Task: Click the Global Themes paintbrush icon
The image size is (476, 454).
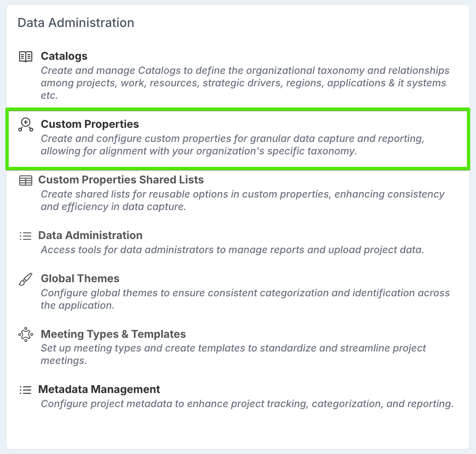Action: (x=26, y=279)
